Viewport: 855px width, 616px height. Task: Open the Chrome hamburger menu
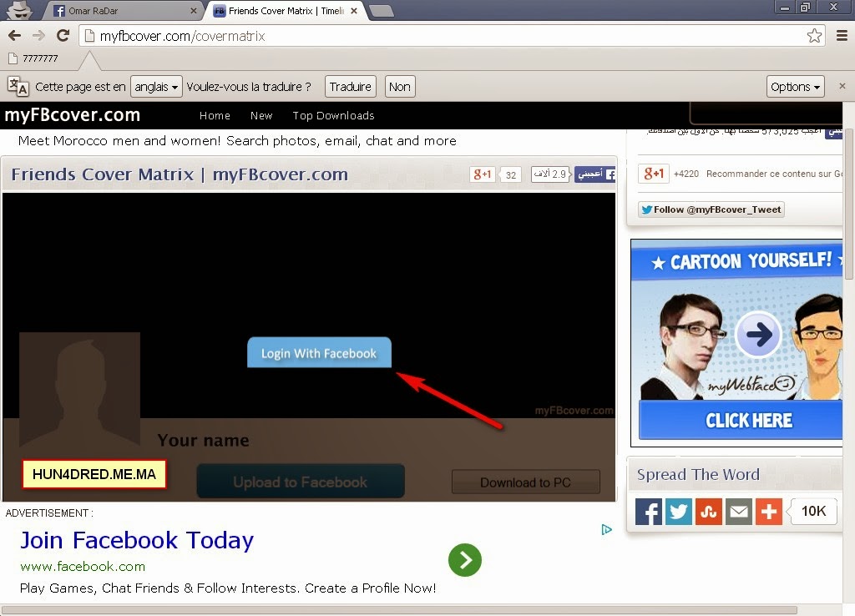(x=842, y=36)
